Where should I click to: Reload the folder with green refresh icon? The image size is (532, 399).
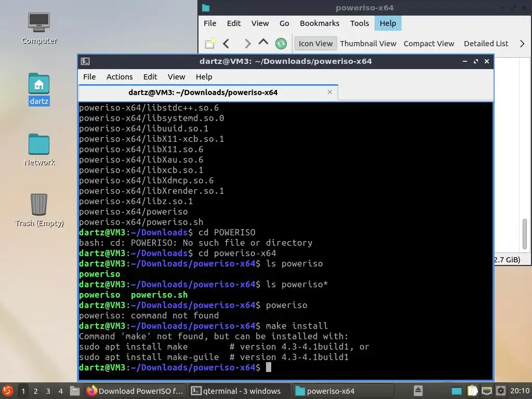pos(281,44)
